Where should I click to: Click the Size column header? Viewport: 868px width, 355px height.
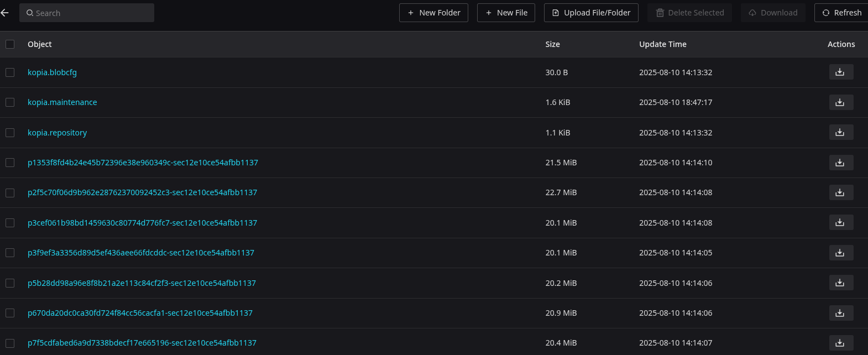tap(552, 44)
